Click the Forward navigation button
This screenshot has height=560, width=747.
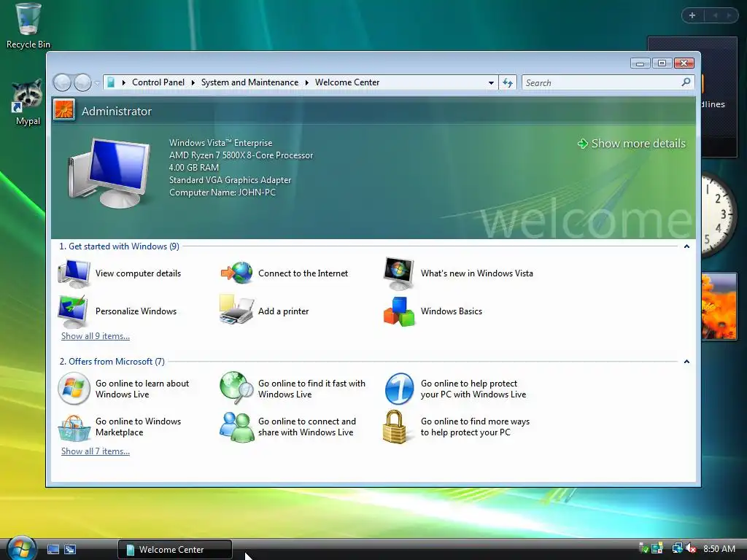83,83
